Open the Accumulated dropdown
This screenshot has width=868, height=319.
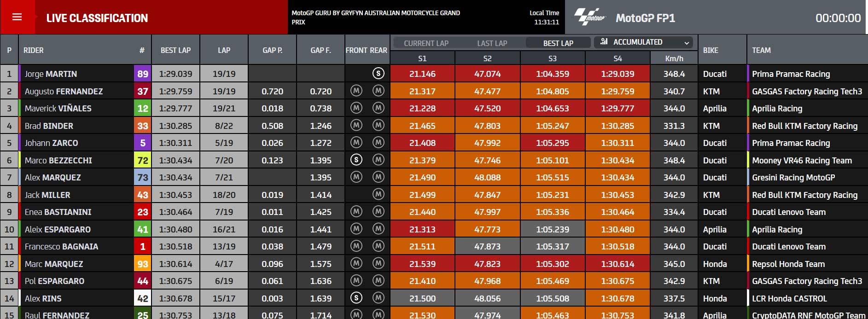click(643, 42)
